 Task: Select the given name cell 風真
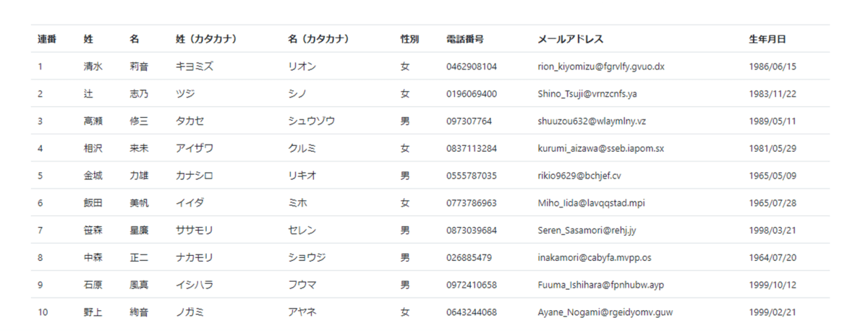click(139, 285)
